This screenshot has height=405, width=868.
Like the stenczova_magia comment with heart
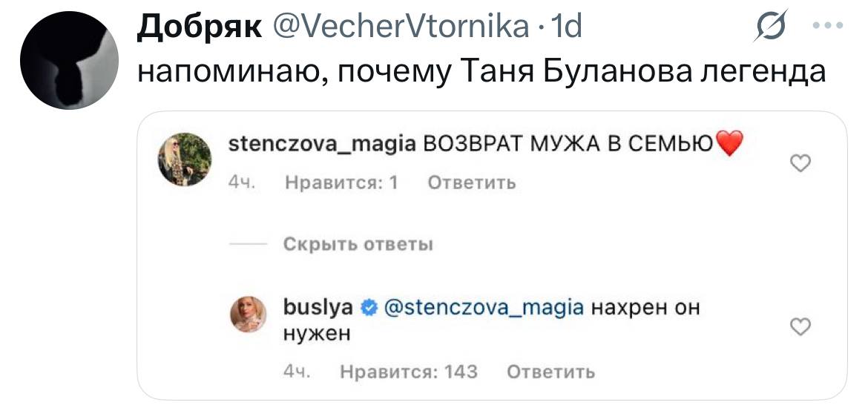click(800, 163)
